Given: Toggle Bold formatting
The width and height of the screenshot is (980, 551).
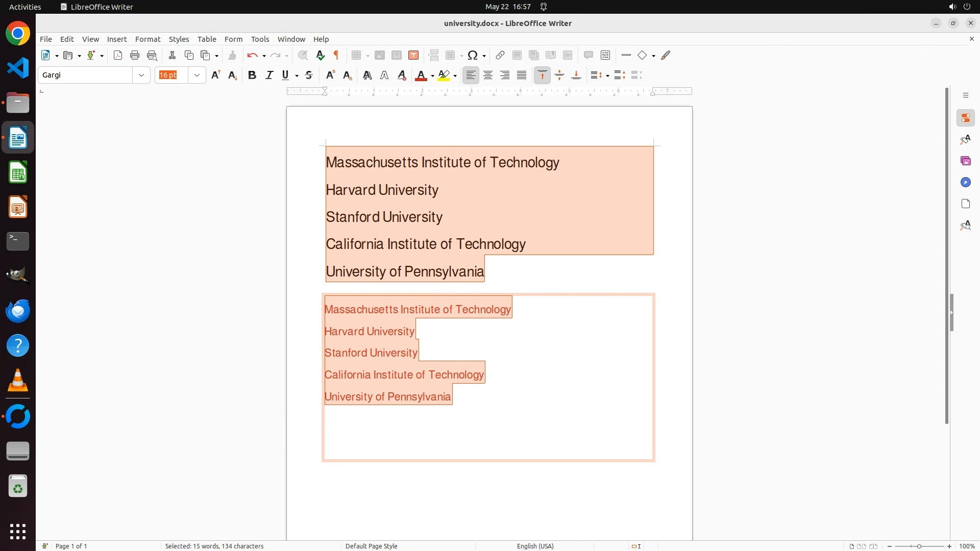Looking at the screenshot, I should 252,76.
